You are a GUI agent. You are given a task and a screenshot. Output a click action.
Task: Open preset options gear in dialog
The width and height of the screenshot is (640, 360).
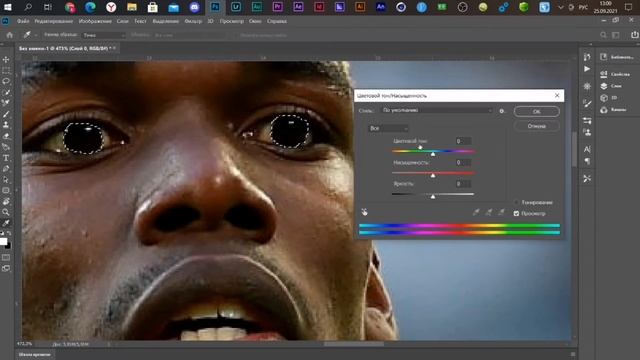[502, 111]
